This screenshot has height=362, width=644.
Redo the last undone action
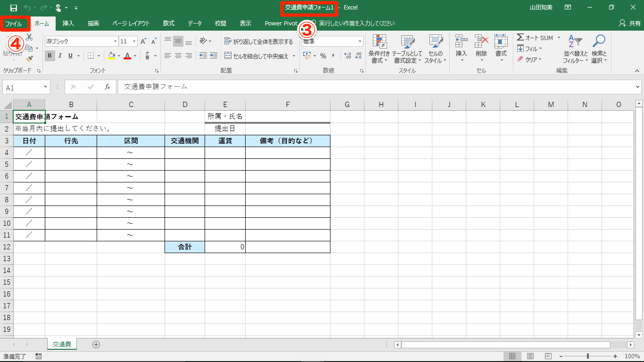[42, 8]
